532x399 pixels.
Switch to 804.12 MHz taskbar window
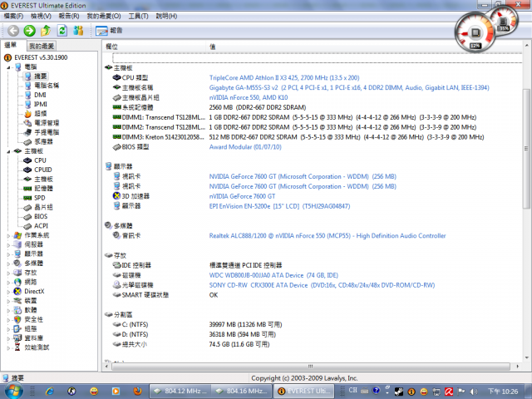point(180,392)
